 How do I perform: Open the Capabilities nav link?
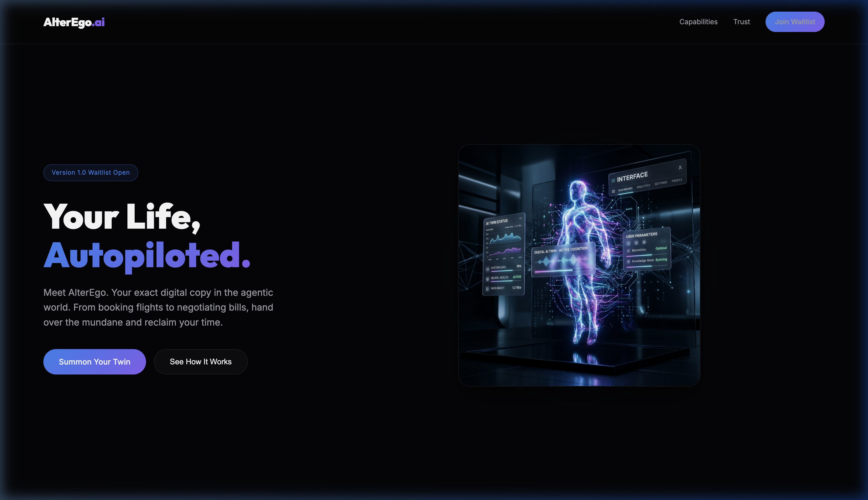pyautogui.click(x=698, y=22)
